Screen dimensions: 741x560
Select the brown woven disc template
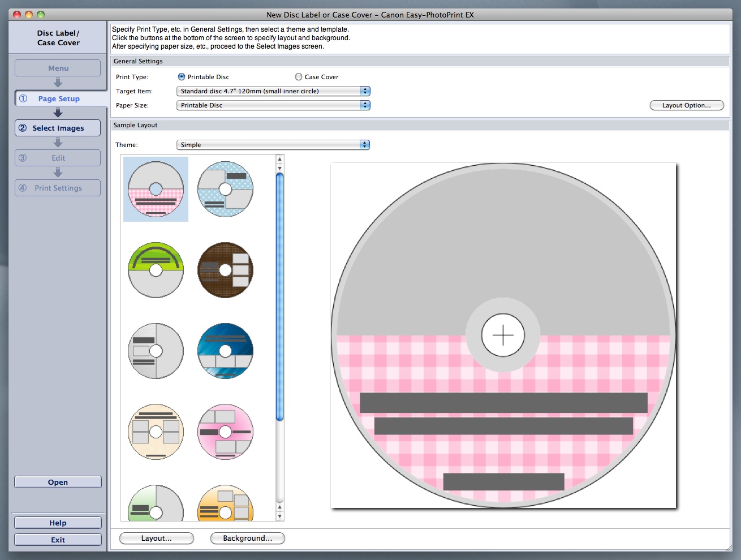point(225,270)
